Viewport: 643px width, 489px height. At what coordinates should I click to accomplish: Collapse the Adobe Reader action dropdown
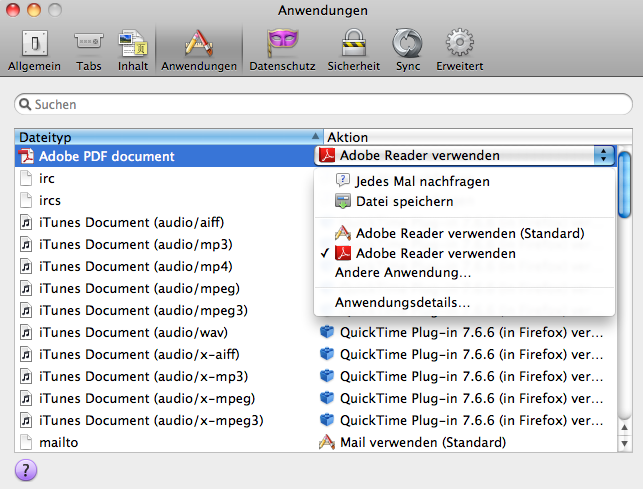[x=603, y=155]
